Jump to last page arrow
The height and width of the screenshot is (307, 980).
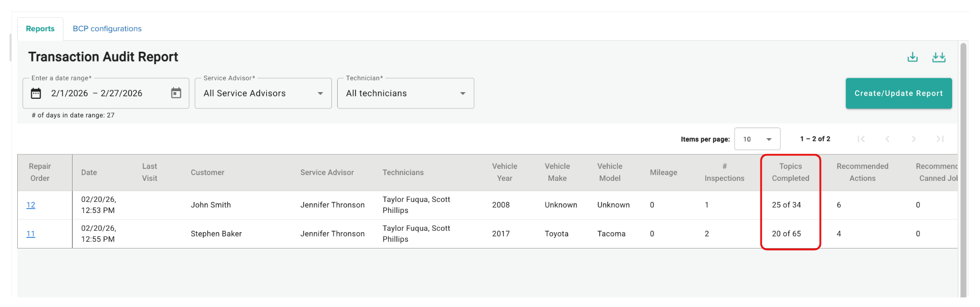940,139
